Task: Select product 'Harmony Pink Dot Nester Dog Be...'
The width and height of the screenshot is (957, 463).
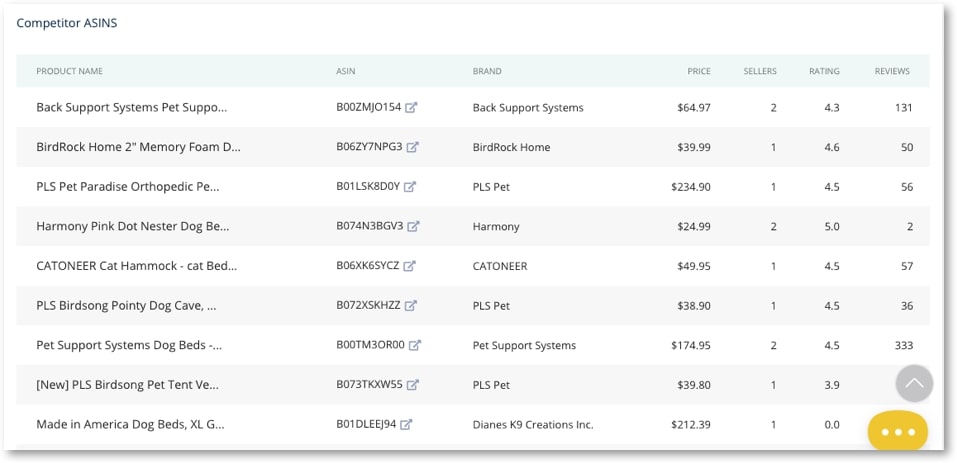Action: [132, 226]
